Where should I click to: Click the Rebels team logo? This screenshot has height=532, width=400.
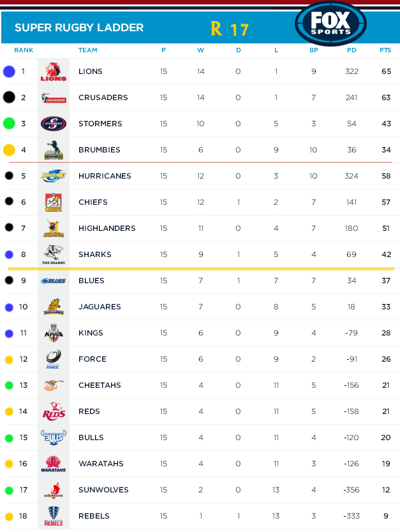tap(53, 516)
